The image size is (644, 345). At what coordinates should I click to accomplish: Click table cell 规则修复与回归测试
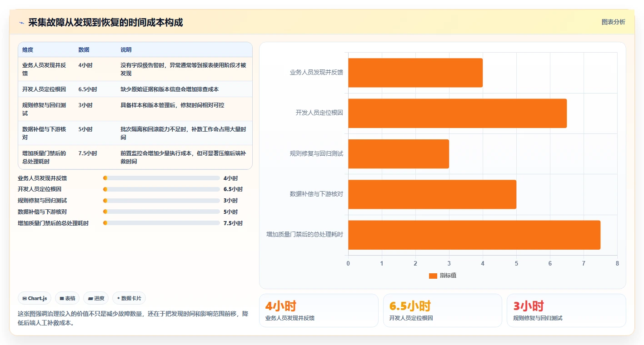[x=46, y=109]
